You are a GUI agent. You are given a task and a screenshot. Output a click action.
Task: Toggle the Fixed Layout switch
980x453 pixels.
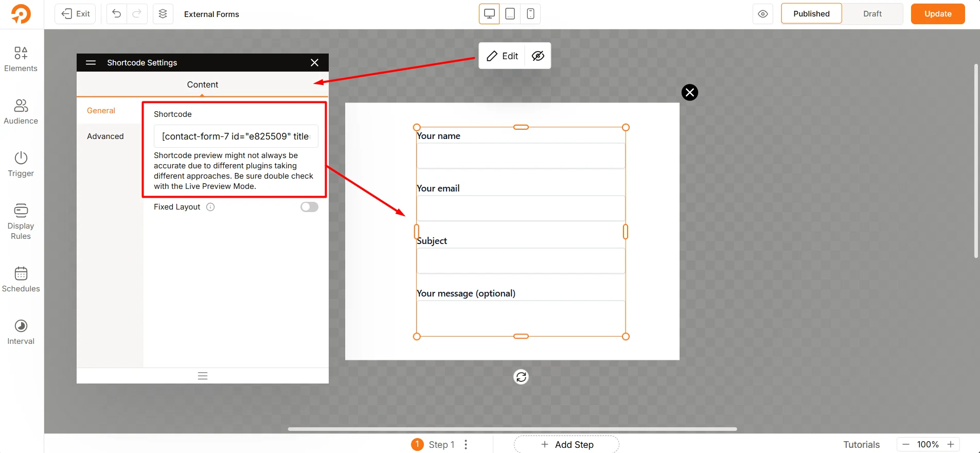309,207
